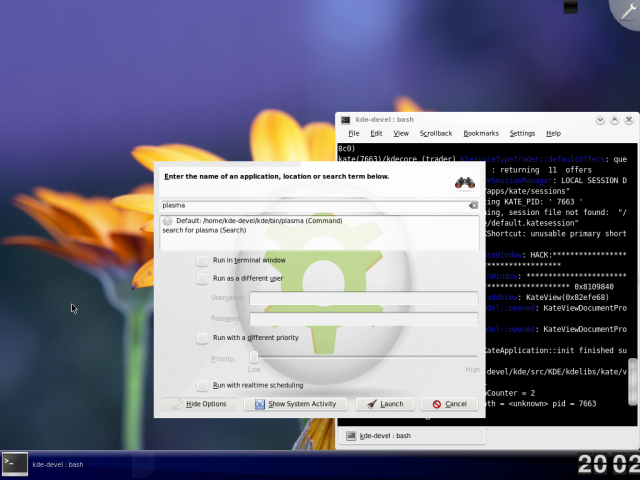This screenshot has width=640, height=480.
Task: Click the digital clock on the panel
Action: click(608, 463)
